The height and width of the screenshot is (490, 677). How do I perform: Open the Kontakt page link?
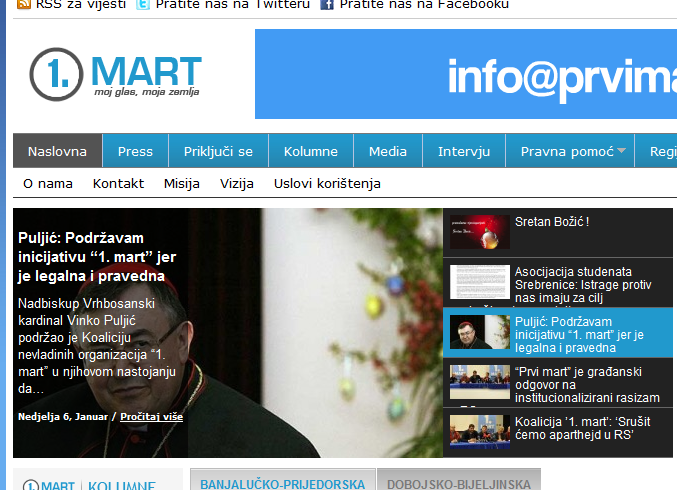(x=118, y=183)
